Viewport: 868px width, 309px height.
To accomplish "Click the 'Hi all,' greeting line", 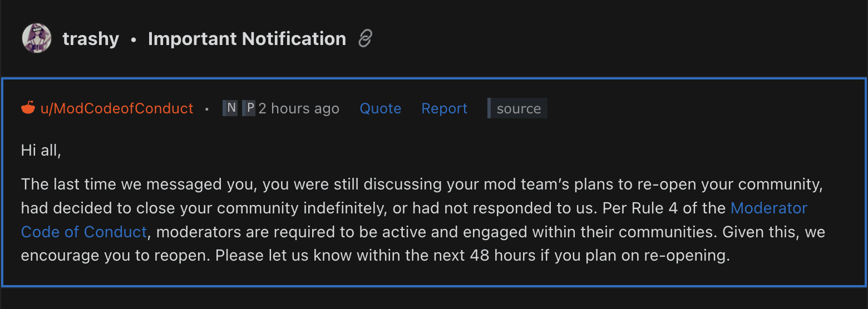I will (41, 150).
